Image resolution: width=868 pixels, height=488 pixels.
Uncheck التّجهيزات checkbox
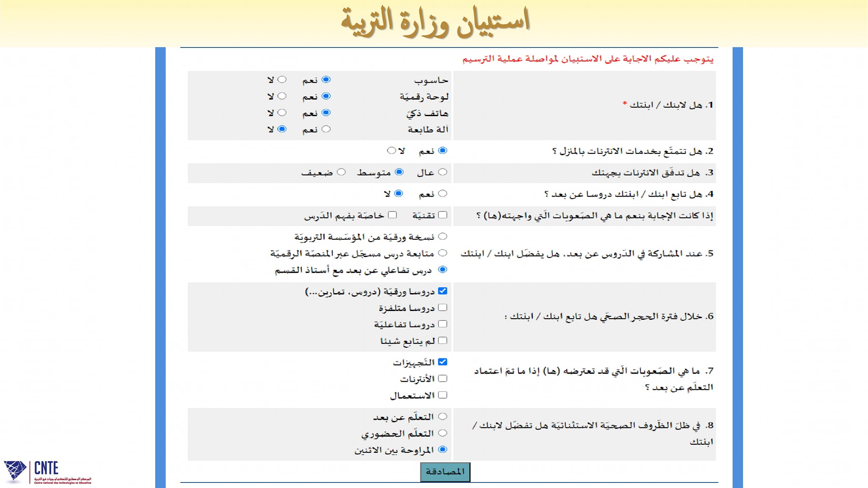(x=443, y=362)
